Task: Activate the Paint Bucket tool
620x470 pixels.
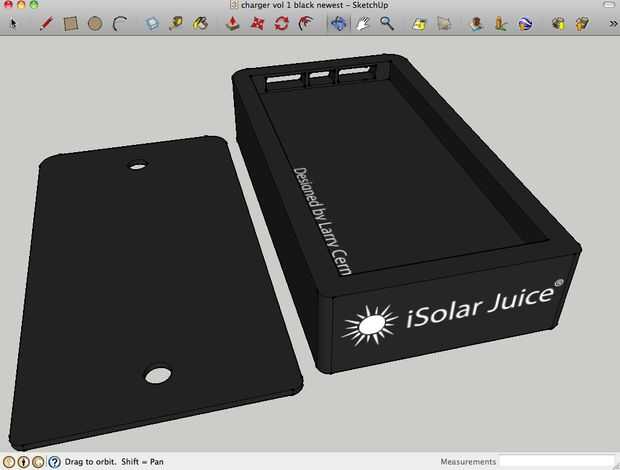Action: (200, 24)
